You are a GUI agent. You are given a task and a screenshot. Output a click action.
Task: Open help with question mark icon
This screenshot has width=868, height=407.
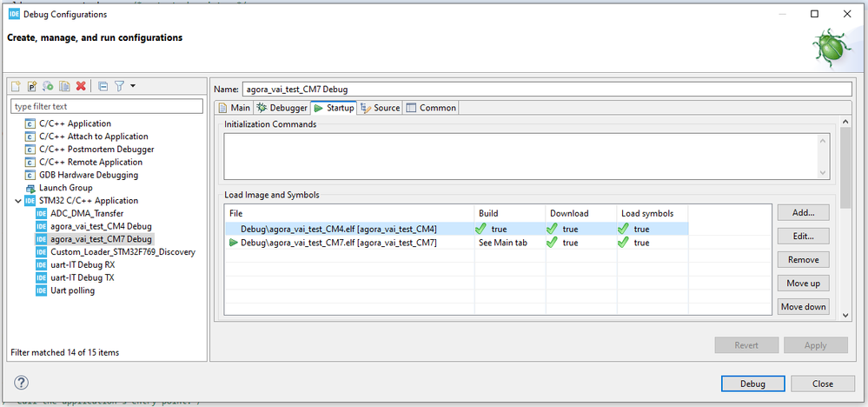pyautogui.click(x=21, y=383)
